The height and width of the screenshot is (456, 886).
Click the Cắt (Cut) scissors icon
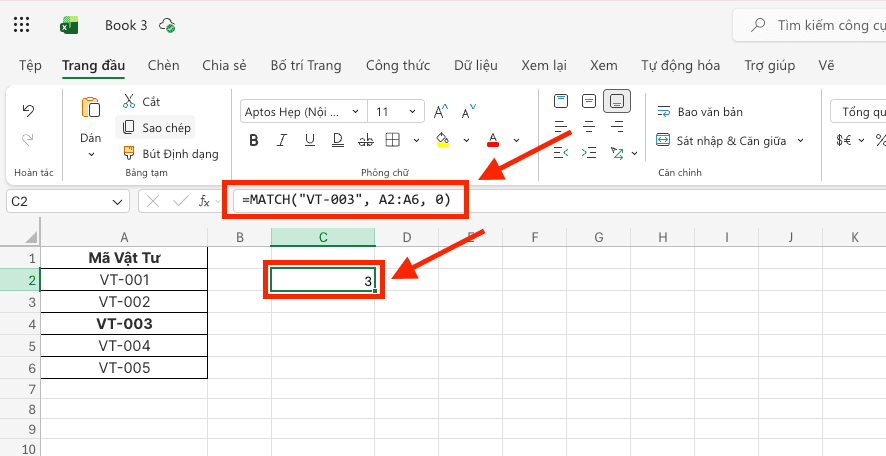tap(129, 101)
